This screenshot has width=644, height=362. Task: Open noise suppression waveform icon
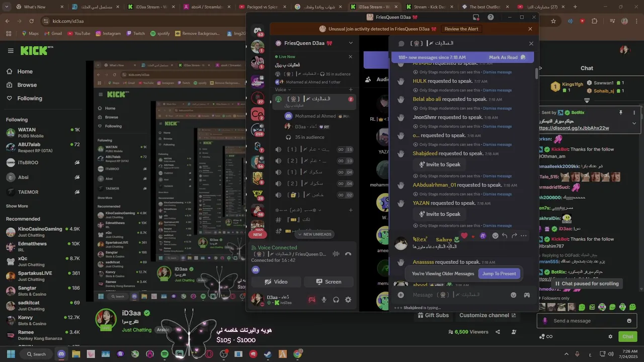(x=336, y=254)
